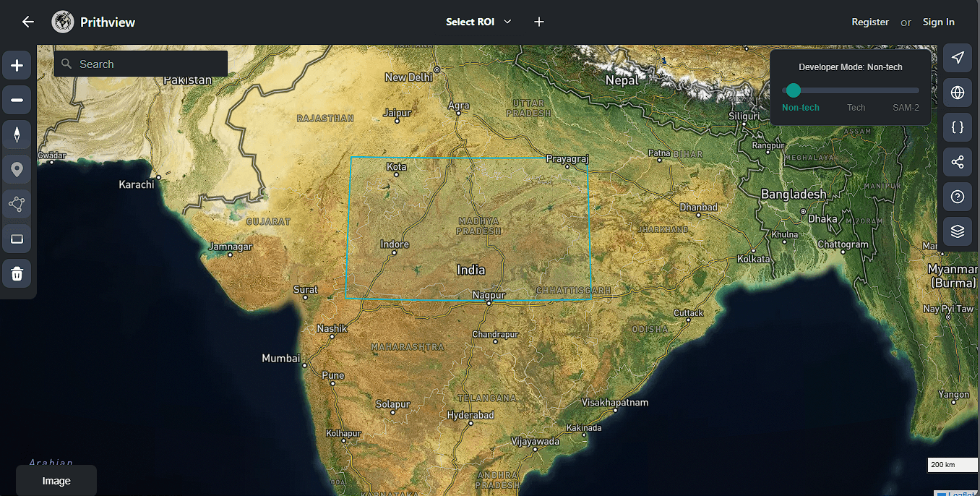Open help via the question mark icon
The image size is (980, 496).
pyautogui.click(x=958, y=197)
